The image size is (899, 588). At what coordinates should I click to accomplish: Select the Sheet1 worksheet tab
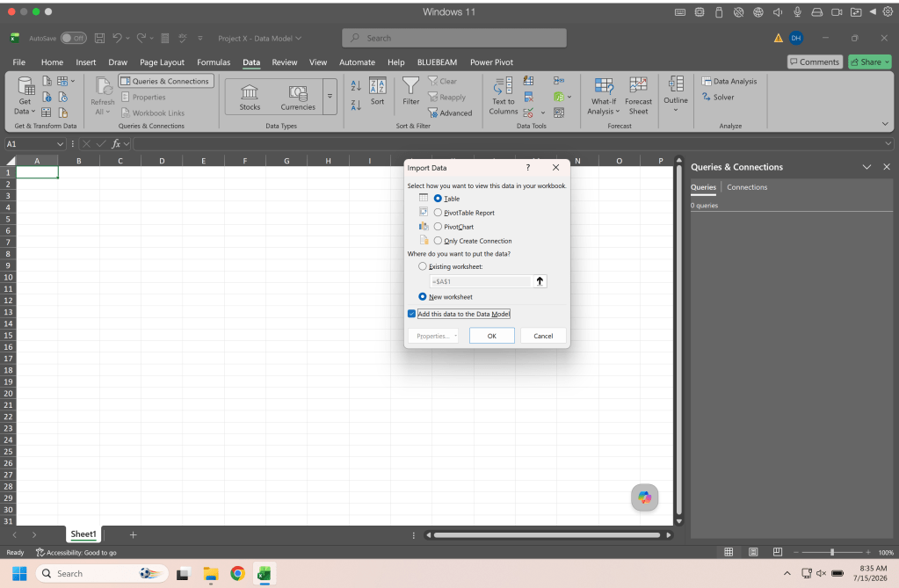pyautogui.click(x=83, y=534)
